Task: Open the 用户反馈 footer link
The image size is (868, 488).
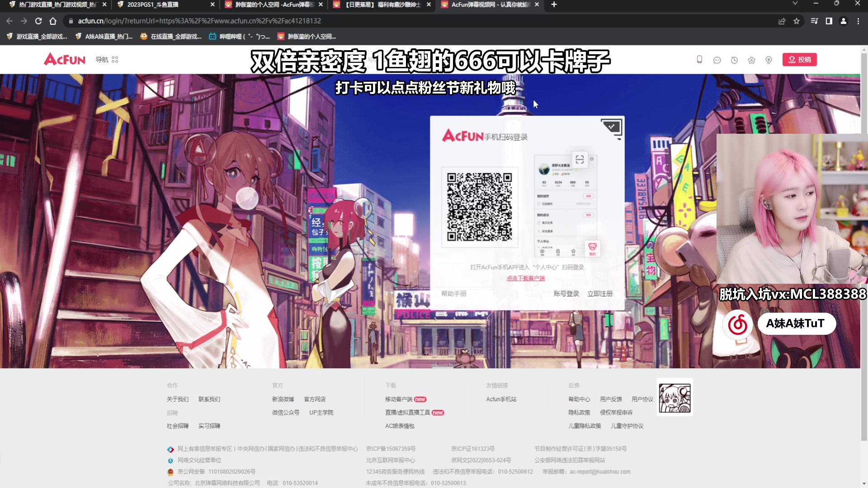Action: pos(611,399)
